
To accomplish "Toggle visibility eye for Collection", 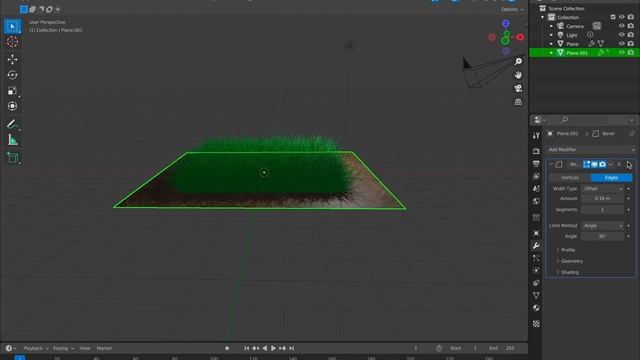I will click(x=622, y=17).
